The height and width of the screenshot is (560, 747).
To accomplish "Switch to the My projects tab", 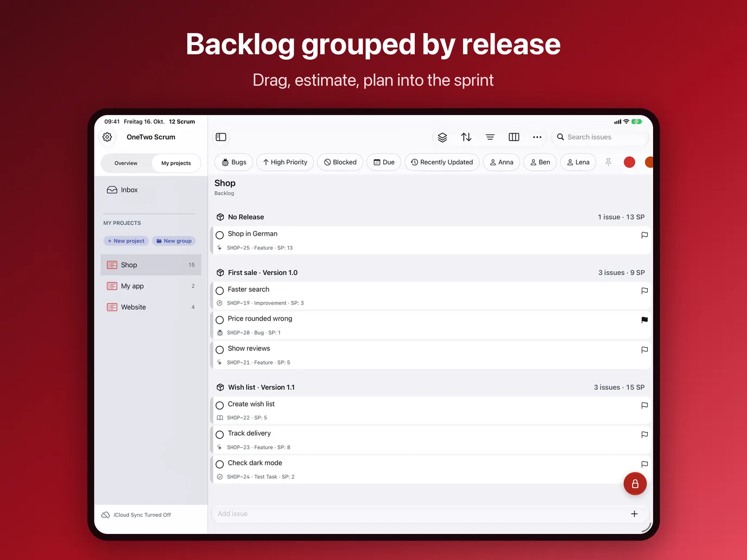I will pyautogui.click(x=176, y=163).
